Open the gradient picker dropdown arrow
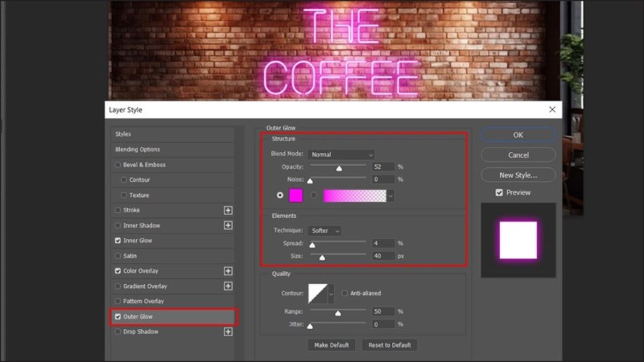Viewport: 644px width, 362px height. pyautogui.click(x=390, y=196)
